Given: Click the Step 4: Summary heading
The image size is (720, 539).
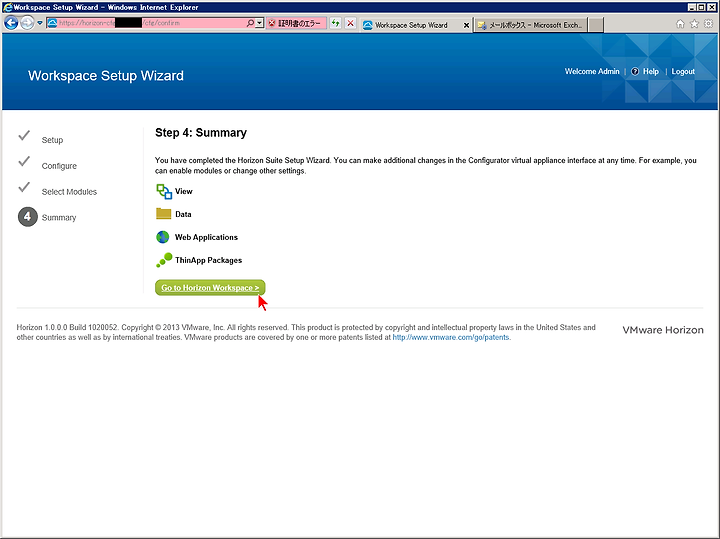Looking at the screenshot, I should coord(201,133).
